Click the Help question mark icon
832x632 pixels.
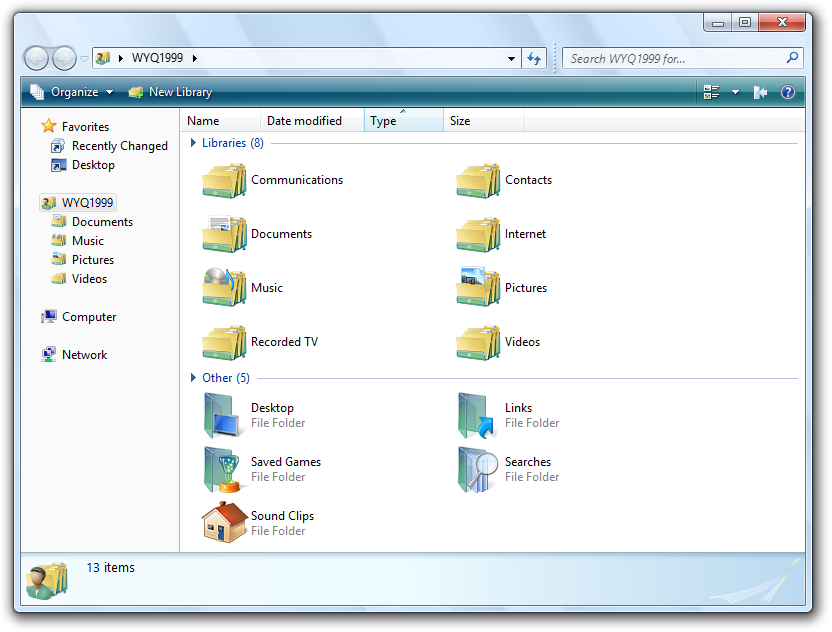click(787, 92)
